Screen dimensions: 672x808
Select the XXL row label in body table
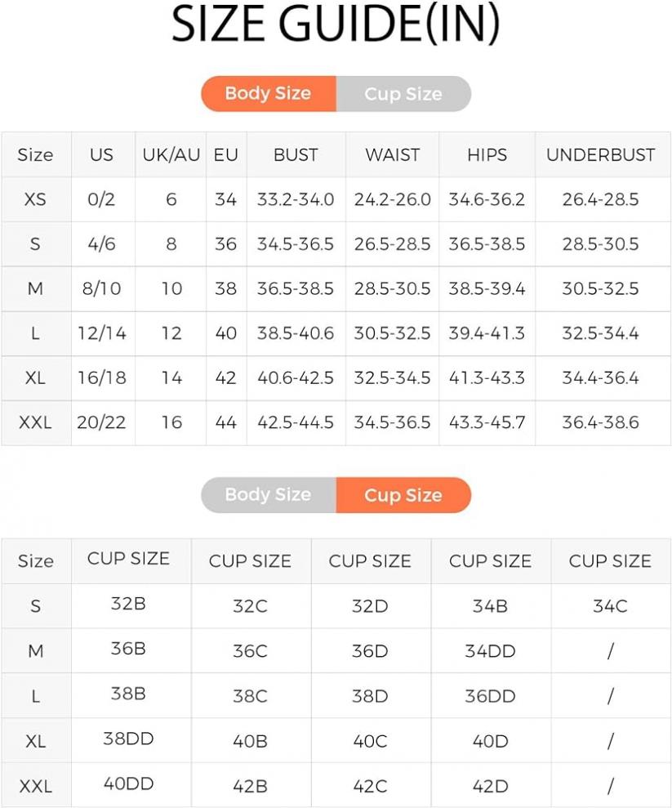point(36,422)
